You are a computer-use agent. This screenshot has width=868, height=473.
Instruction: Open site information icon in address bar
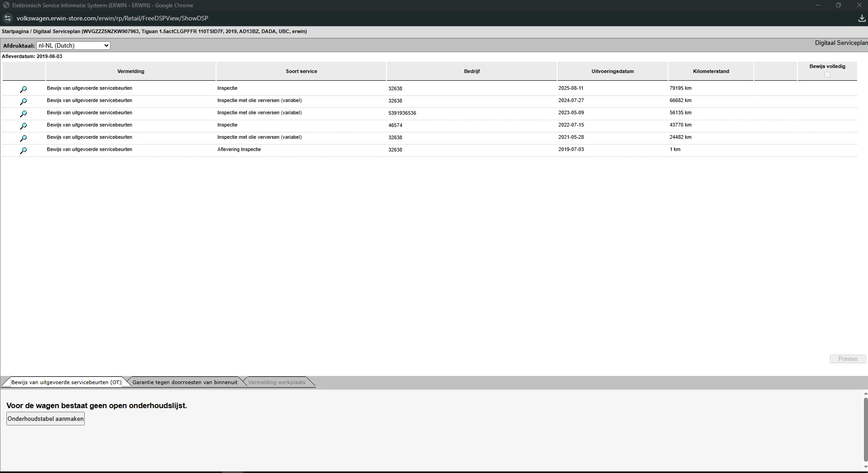pyautogui.click(x=7, y=18)
